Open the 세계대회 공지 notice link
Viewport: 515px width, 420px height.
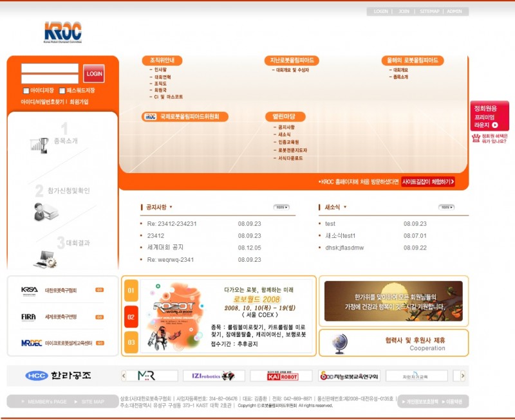165,248
